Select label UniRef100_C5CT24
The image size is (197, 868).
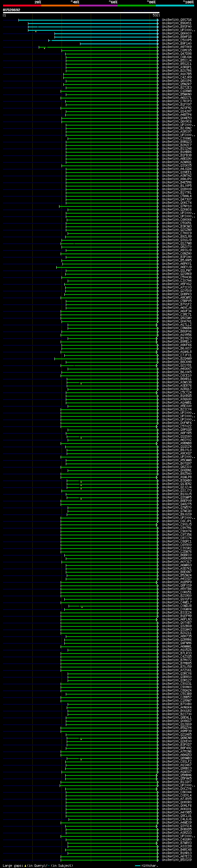click(x=177, y=392)
